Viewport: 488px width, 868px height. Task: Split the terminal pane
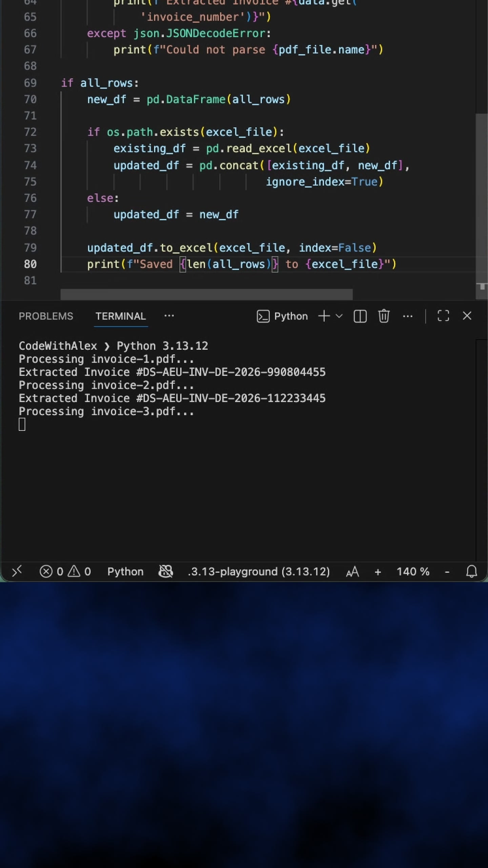coord(360,316)
